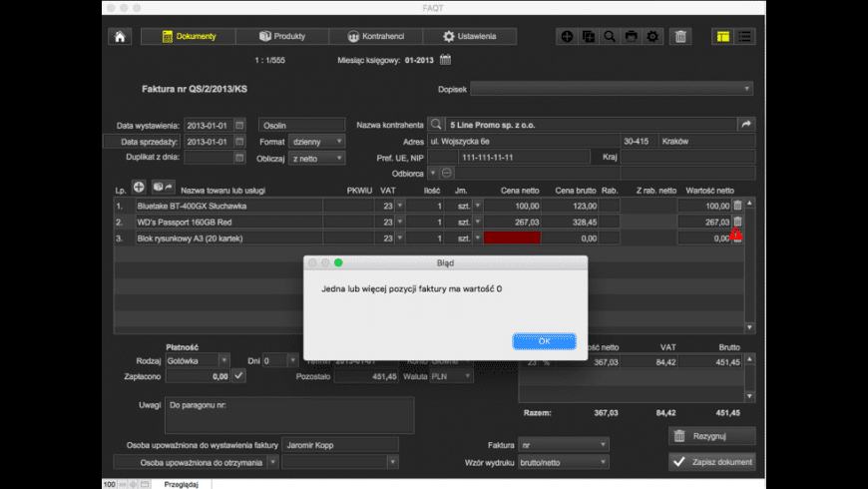Open the Rodzaj Gotówka payment dropdown
The image size is (868, 489).
(x=199, y=360)
